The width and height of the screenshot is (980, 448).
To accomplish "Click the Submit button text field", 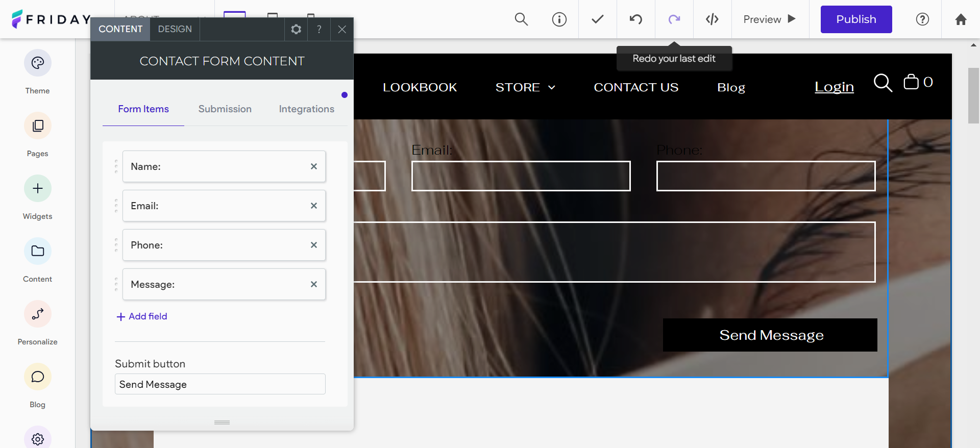I will (220, 384).
